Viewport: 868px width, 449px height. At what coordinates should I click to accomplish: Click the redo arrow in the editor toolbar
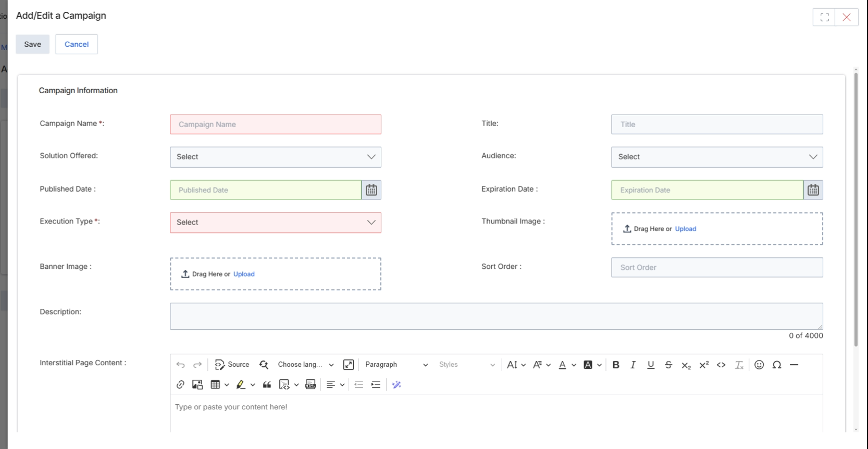coord(197,365)
